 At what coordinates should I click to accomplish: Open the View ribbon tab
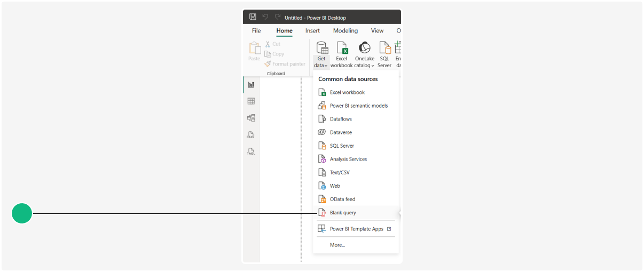click(377, 31)
